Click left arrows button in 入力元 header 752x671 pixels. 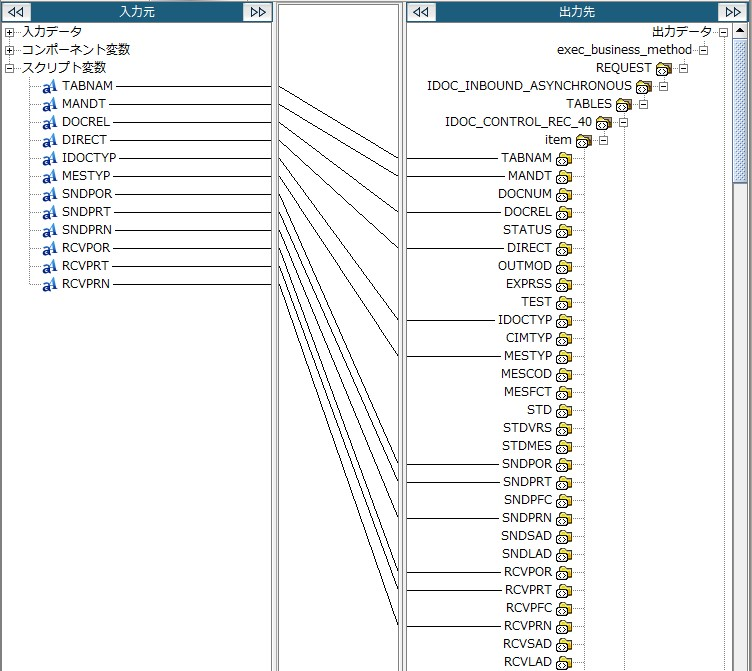16,12
